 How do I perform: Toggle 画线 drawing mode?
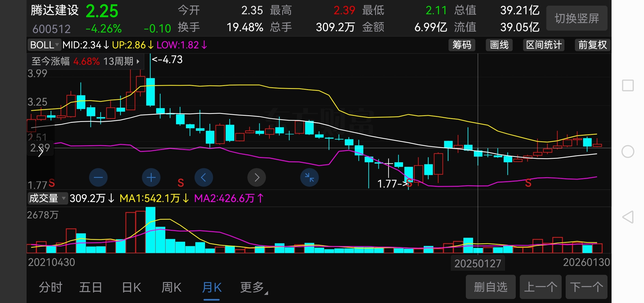499,45
